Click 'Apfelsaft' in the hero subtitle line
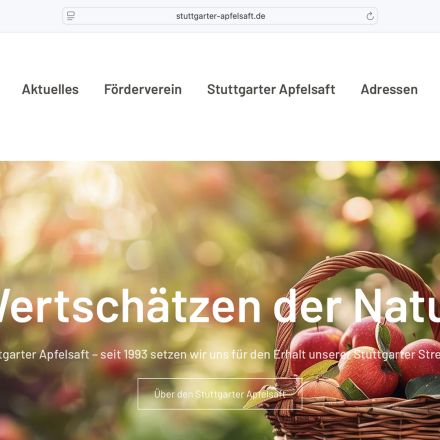440x440 pixels. (64, 355)
